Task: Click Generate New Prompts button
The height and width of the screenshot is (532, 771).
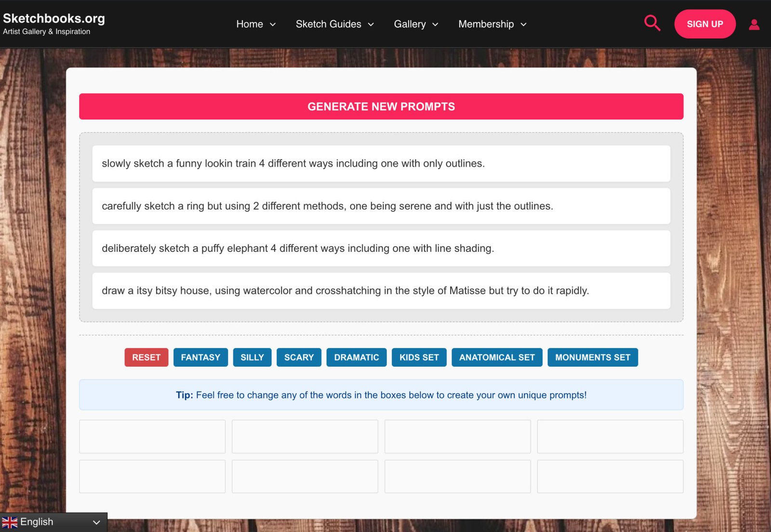Action: pyautogui.click(x=381, y=106)
